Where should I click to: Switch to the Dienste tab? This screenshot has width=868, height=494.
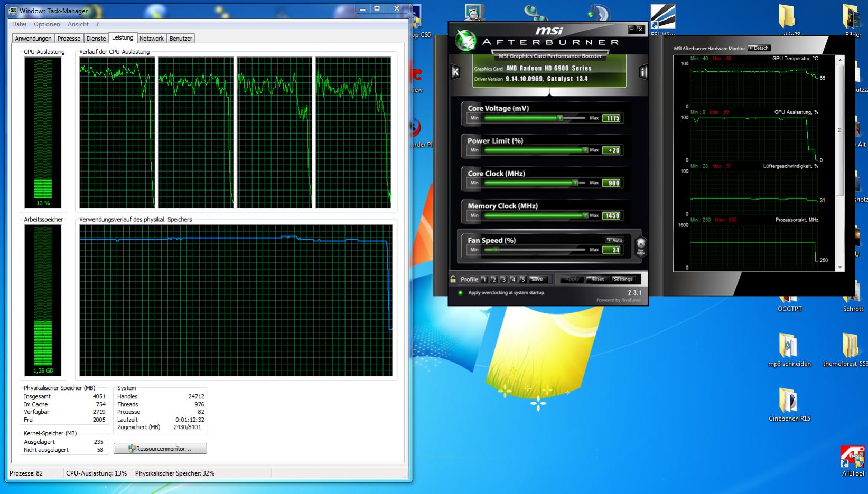pyautogui.click(x=96, y=39)
